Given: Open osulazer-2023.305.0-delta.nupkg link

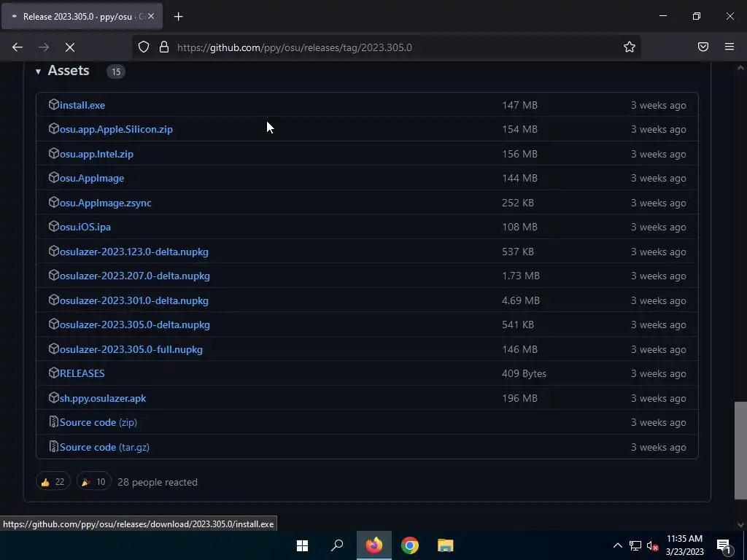Looking at the screenshot, I should pyautogui.click(x=134, y=324).
